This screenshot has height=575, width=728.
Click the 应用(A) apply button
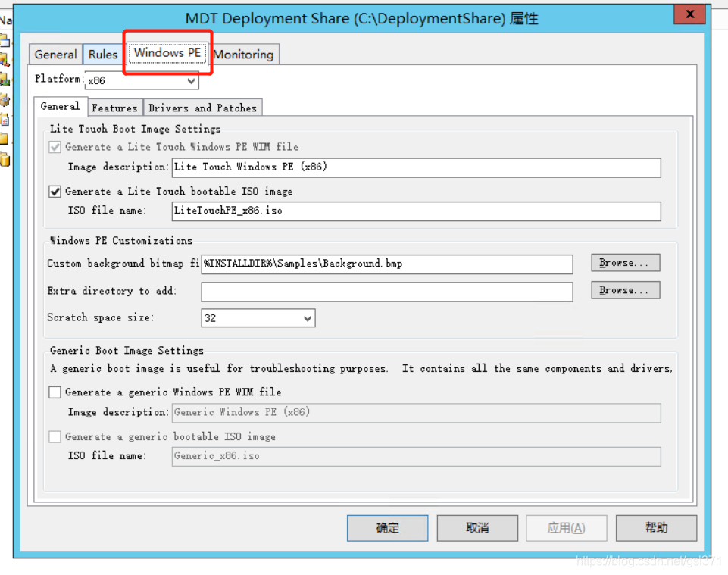(567, 528)
